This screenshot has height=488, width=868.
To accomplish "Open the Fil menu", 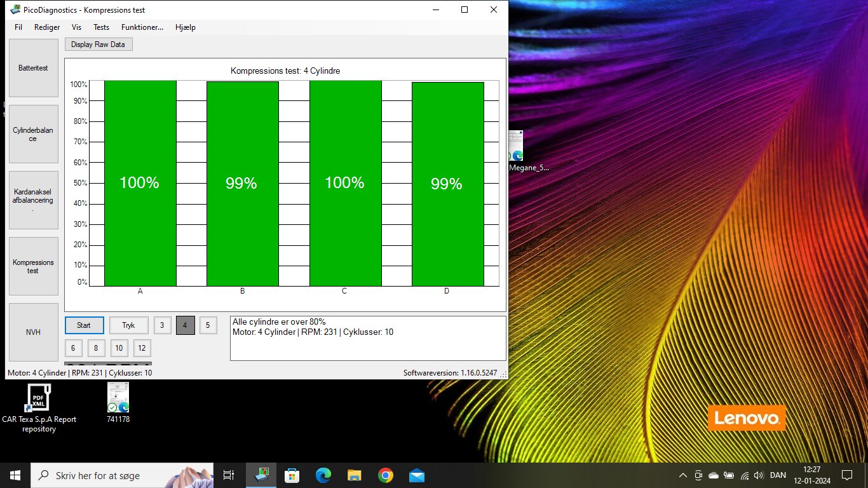I will coord(18,27).
